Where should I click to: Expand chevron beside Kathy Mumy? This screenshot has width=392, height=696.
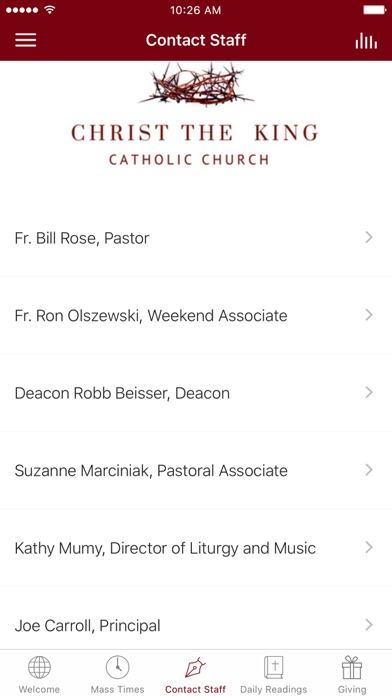[369, 548]
